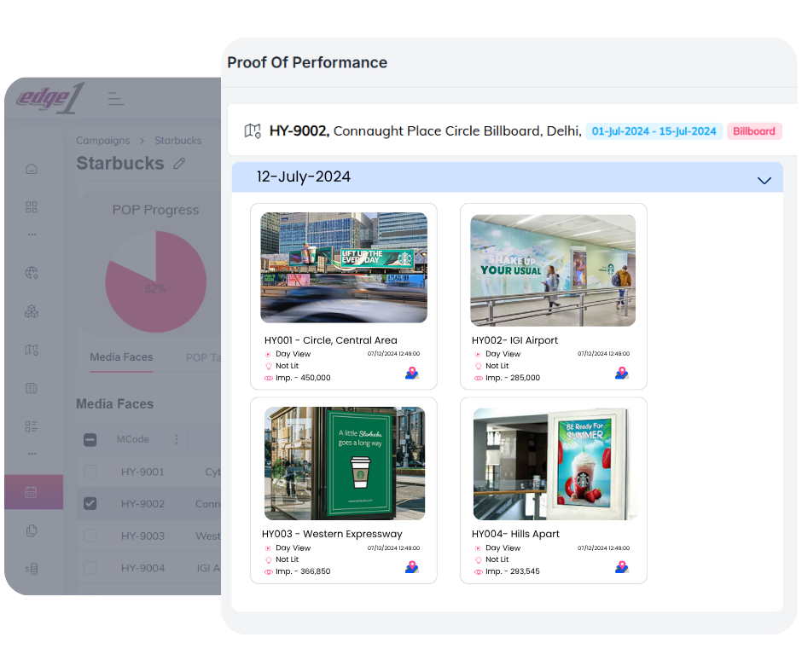
Task: Click the 12-July-2024 date header text
Action: (x=303, y=177)
